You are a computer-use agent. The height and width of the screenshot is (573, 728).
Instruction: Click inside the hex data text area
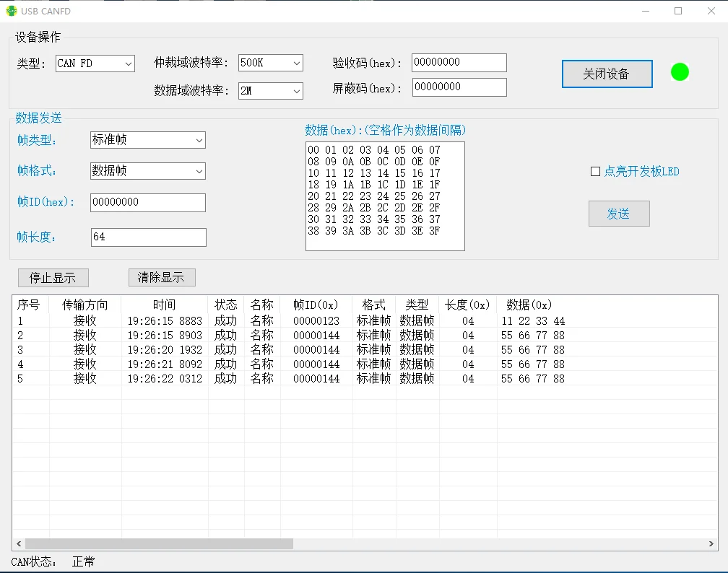385,196
